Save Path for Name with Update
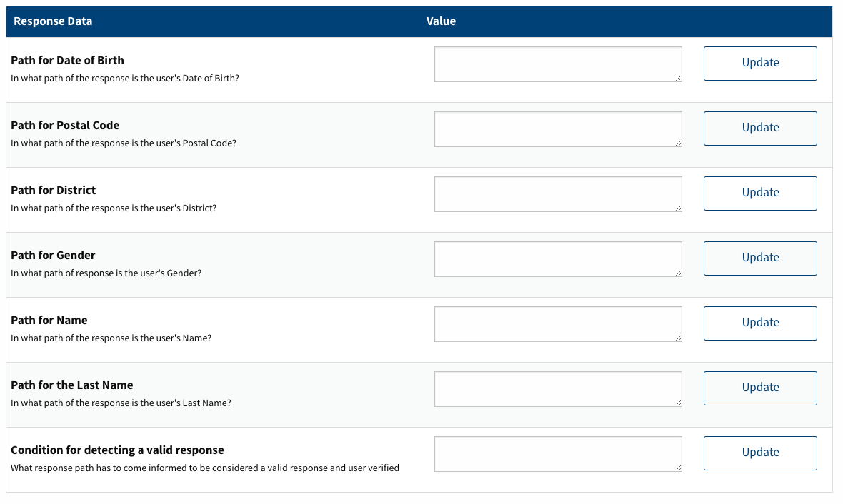Image resolution: width=843 pixels, height=504 pixels. click(760, 323)
